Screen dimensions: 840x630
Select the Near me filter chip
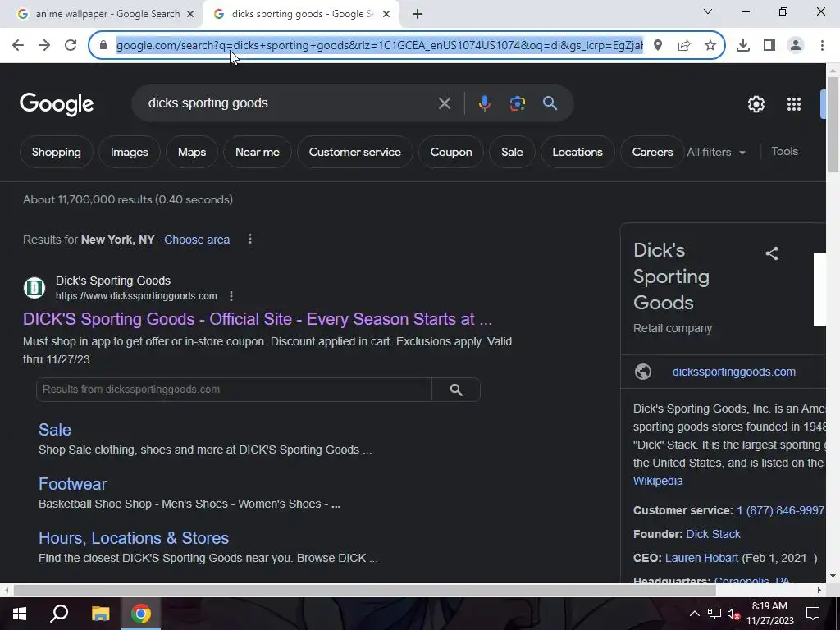point(257,152)
